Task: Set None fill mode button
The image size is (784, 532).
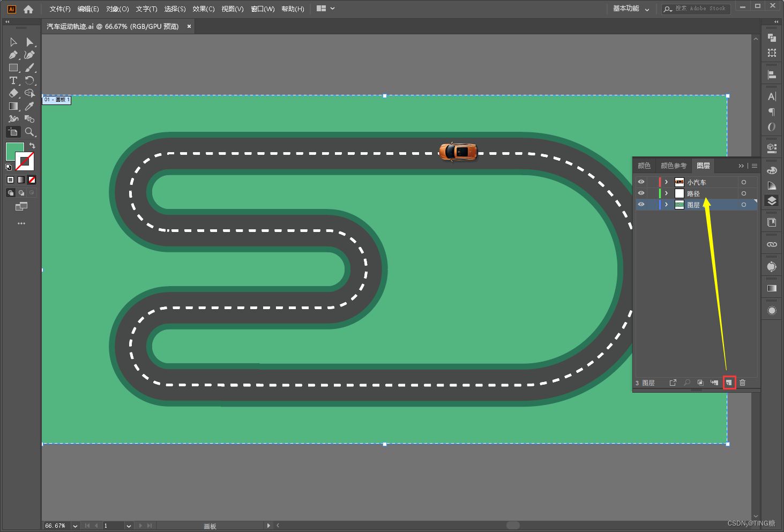Action: (x=32, y=180)
